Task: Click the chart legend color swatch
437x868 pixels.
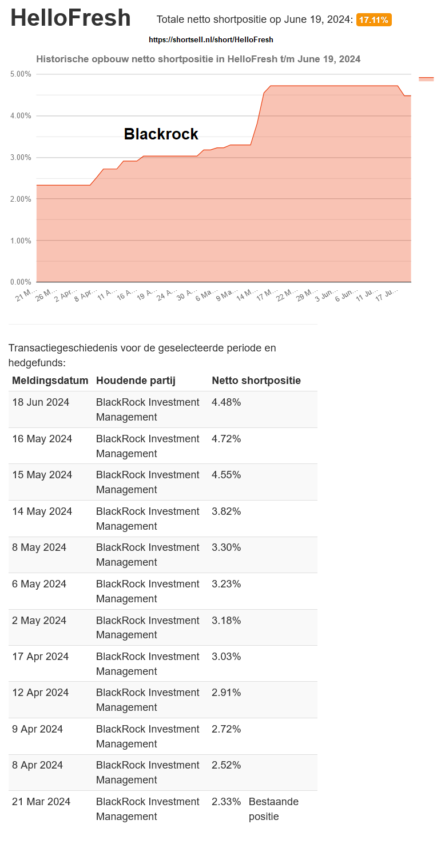Action: (x=426, y=79)
